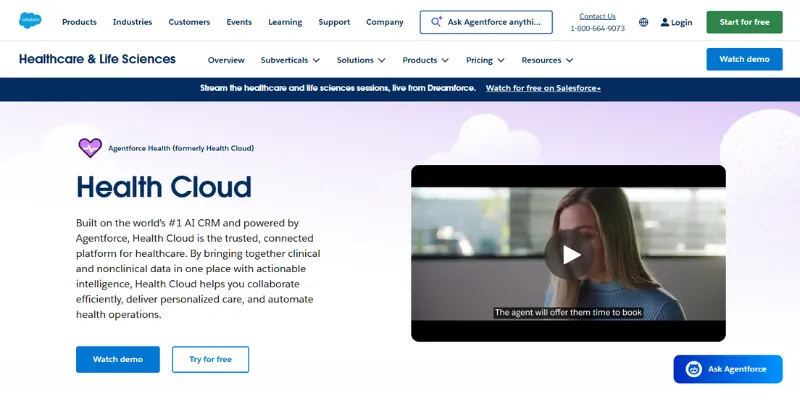Expand the Solutions dropdown chevron

[382, 60]
